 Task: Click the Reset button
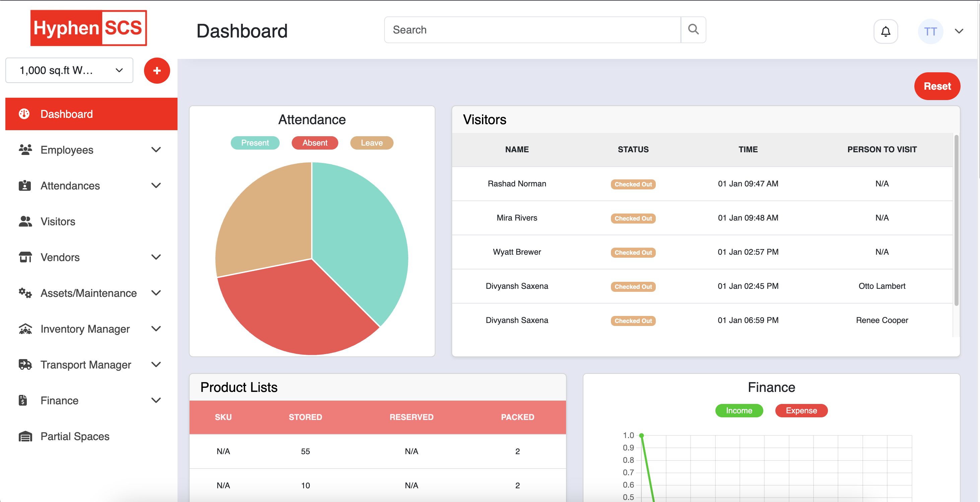(x=937, y=86)
